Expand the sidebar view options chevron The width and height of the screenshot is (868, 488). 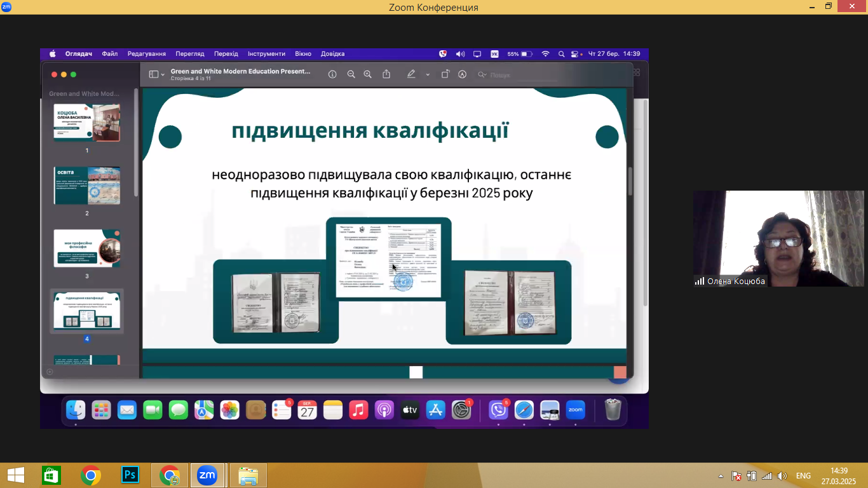pyautogui.click(x=163, y=75)
